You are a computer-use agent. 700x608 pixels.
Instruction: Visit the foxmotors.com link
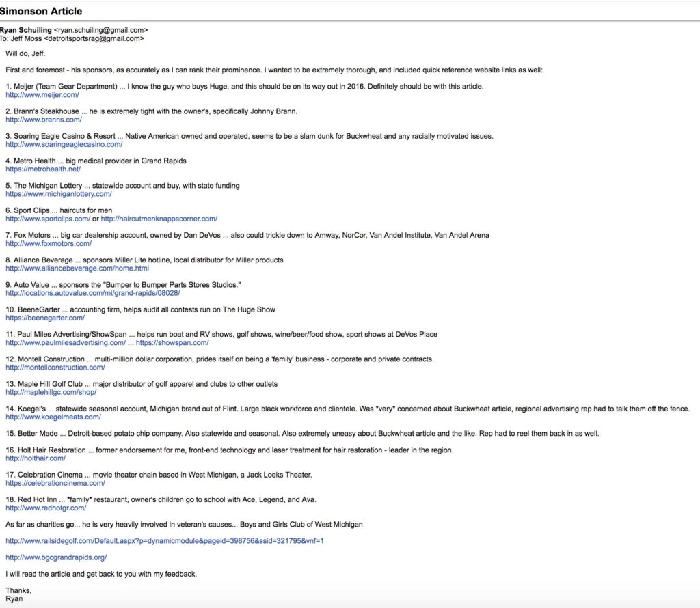(x=49, y=244)
